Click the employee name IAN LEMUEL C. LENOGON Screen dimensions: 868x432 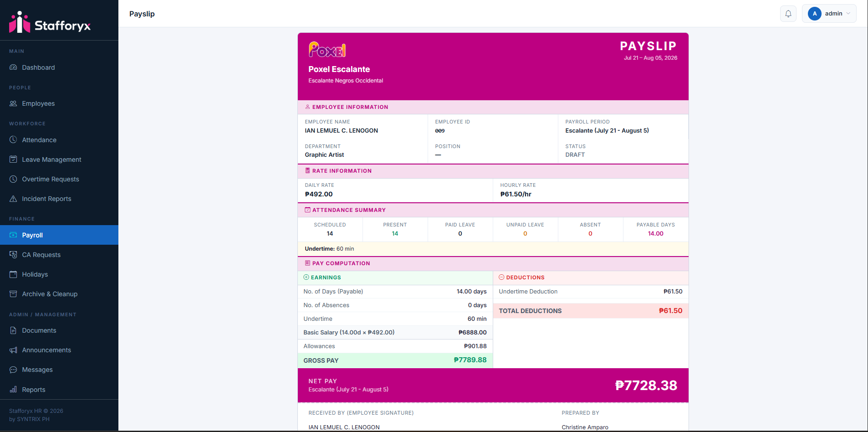(341, 130)
